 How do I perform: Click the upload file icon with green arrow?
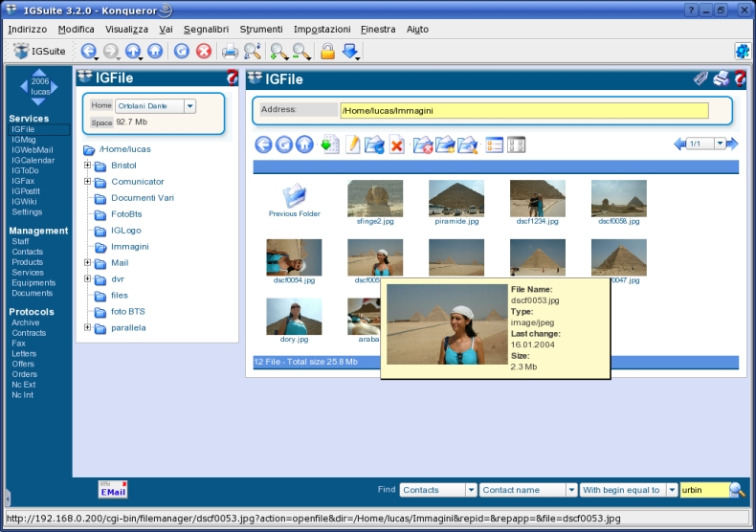330,144
